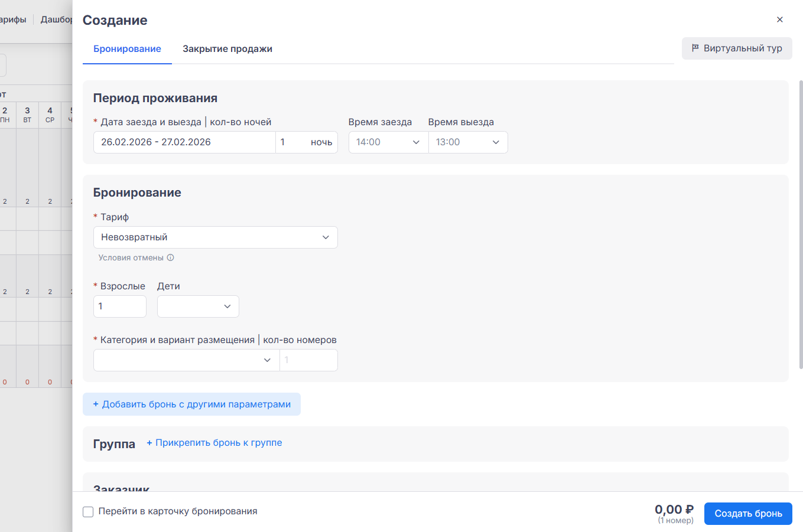Click plus icon in Добавить бронь button
The height and width of the screenshot is (532, 803).
(96, 404)
